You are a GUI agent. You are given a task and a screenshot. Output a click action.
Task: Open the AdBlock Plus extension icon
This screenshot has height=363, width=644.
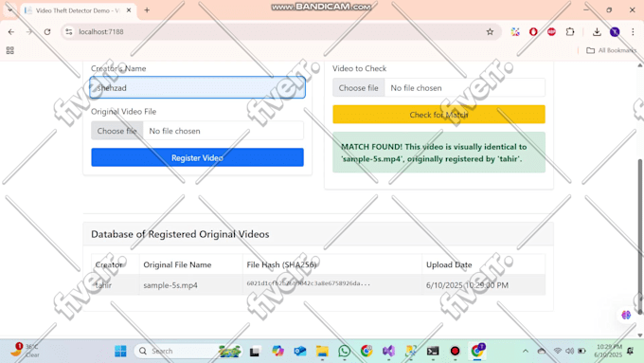[551, 31]
